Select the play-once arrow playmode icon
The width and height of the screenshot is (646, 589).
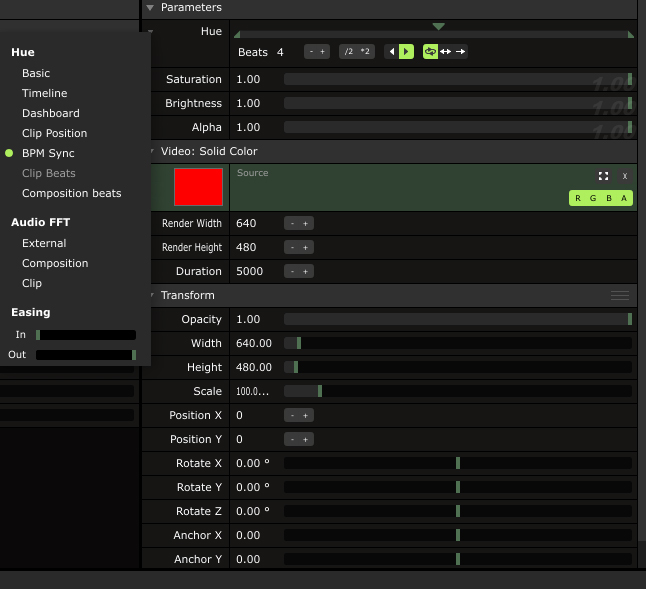(x=461, y=52)
